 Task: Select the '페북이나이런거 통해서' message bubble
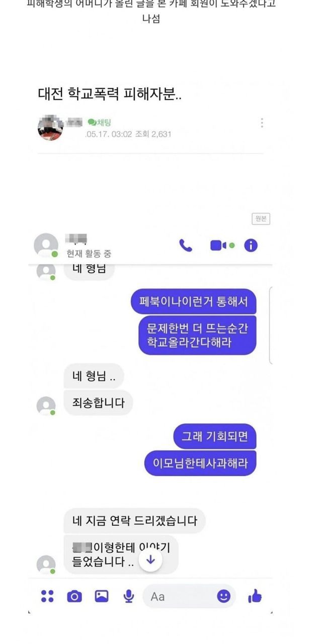(194, 302)
